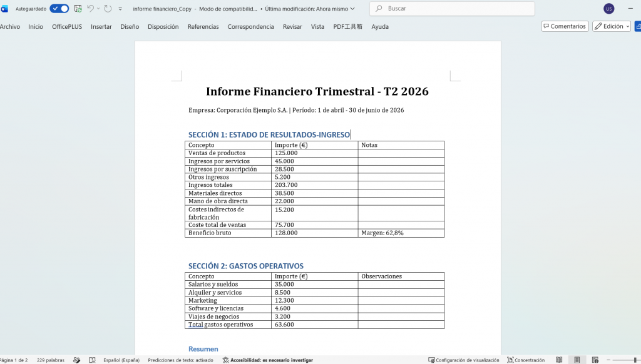Enable Concentración focus mode

tap(526, 360)
